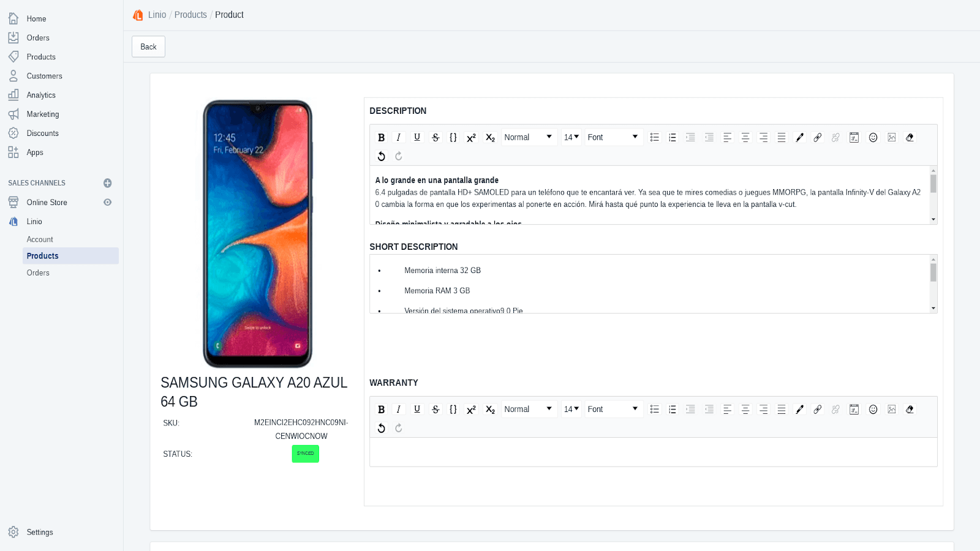Insert emoji in the Description editor
This screenshot has height=551, width=980.
pyautogui.click(x=873, y=138)
